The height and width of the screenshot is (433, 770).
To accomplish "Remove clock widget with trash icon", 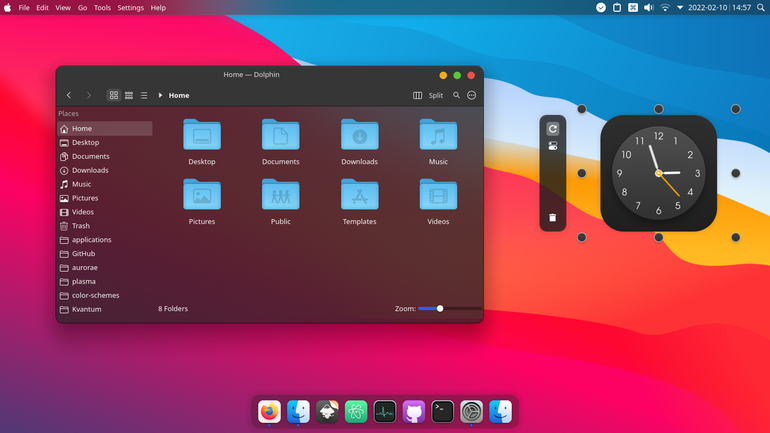I will (552, 217).
